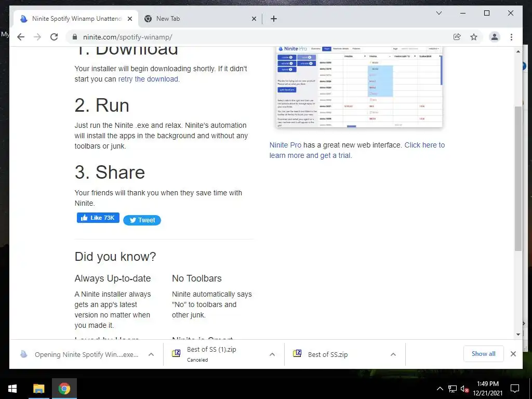Image resolution: width=532 pixels, height=399 pixels.
Task: Open the Windows Start menu
Action: [12, 389]
